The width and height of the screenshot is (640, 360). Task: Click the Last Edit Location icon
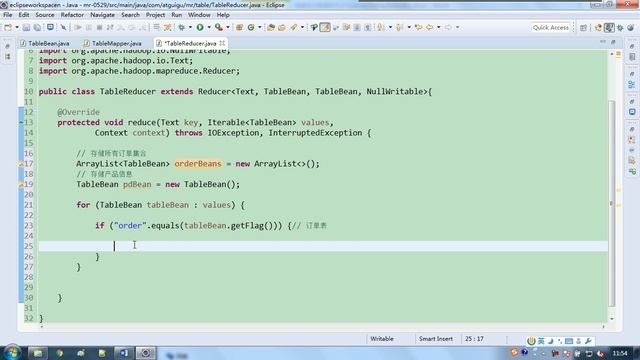(x=418, y=27)
